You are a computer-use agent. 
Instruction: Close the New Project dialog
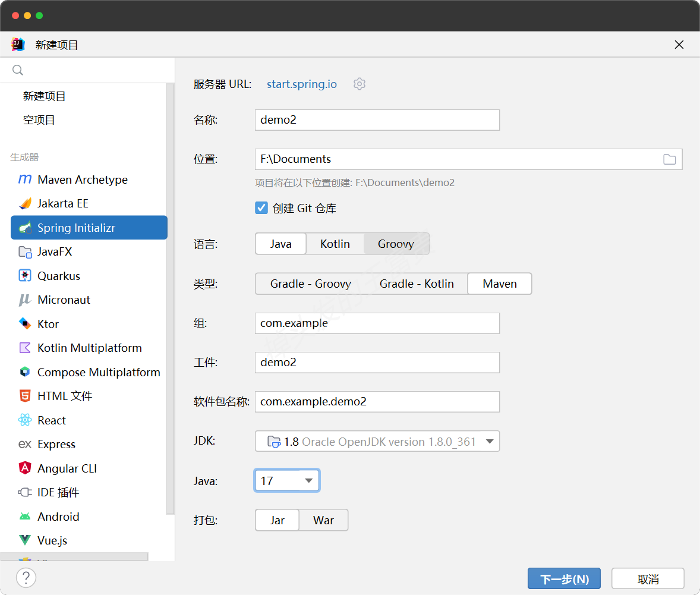coord(679,45)
